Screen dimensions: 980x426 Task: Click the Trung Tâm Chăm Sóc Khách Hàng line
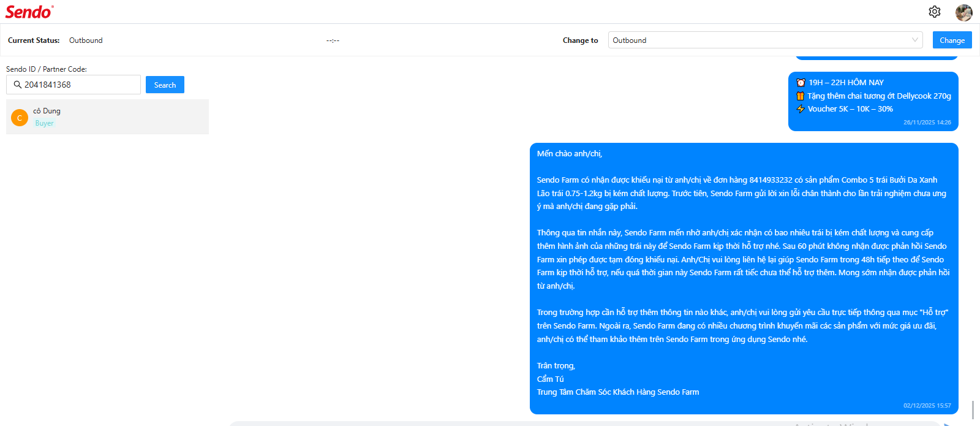coord(618,392)
